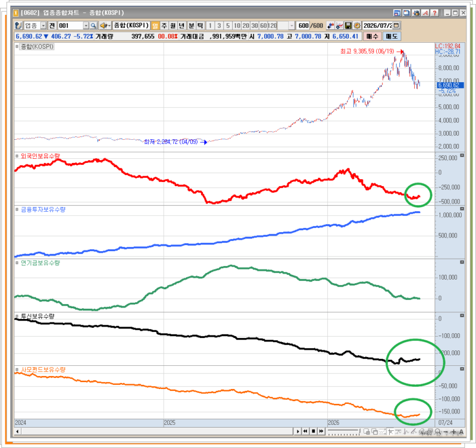The height and width of the screenshot is (448, 476).
Task: Open the index code 001 dropdown
Action: click(x=86, y=26)
